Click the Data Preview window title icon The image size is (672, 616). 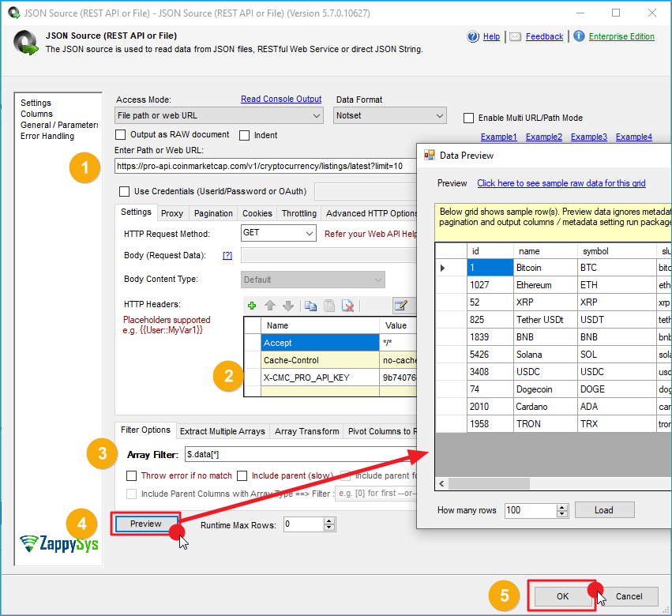429,155
